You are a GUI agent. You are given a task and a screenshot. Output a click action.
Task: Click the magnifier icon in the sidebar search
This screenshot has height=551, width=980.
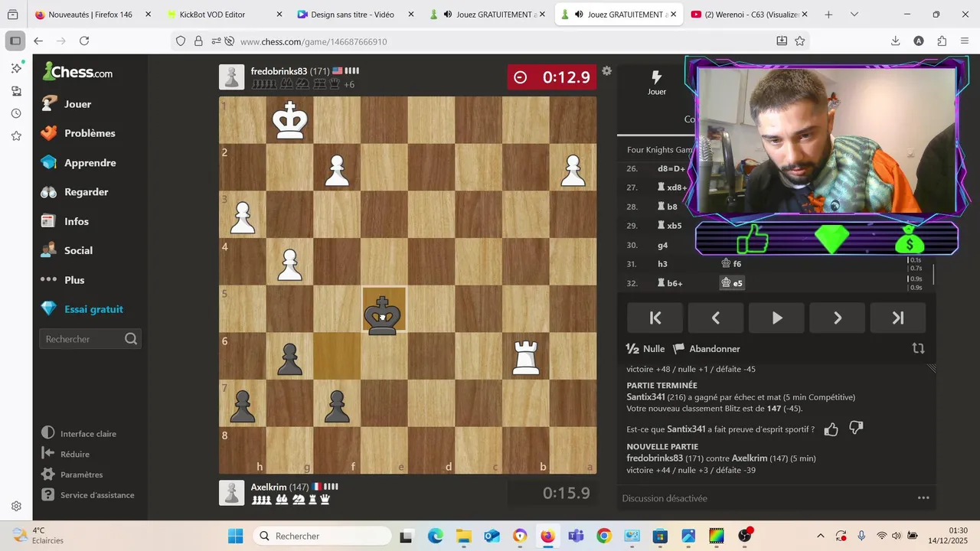[x=131, y=339]
